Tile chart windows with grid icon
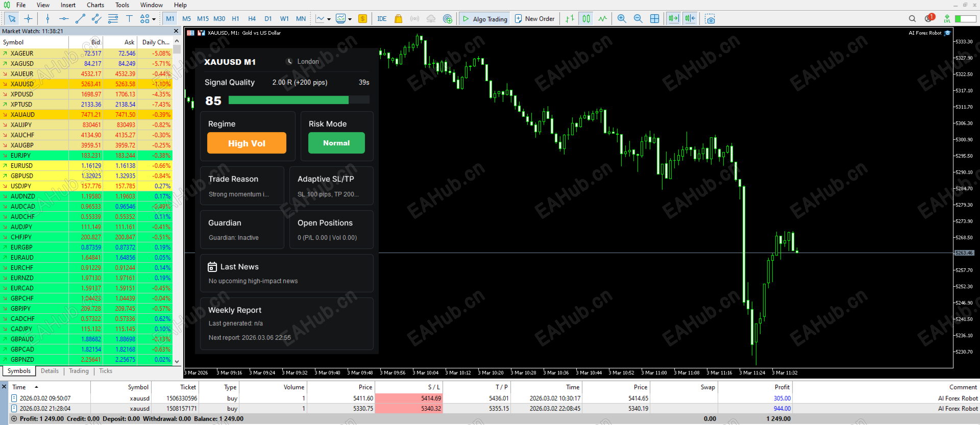Image resolution: width=980 pixels, height=425 pixels. click(x=654, y=19)
